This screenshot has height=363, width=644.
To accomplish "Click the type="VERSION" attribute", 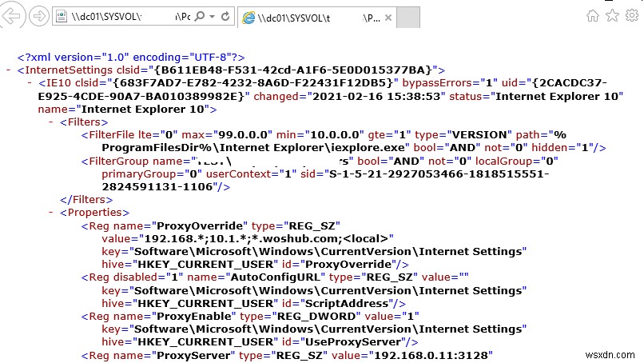I will click(x=463, y=134).
